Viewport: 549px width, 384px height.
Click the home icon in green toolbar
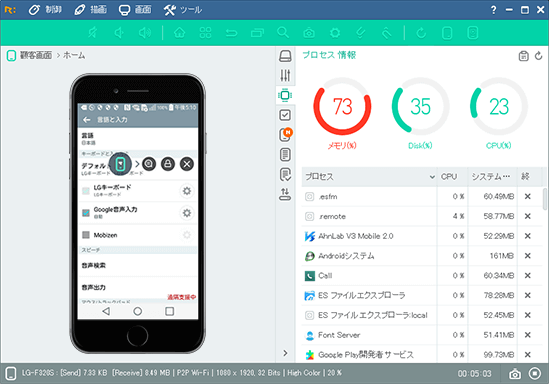(x=180, y=33)
